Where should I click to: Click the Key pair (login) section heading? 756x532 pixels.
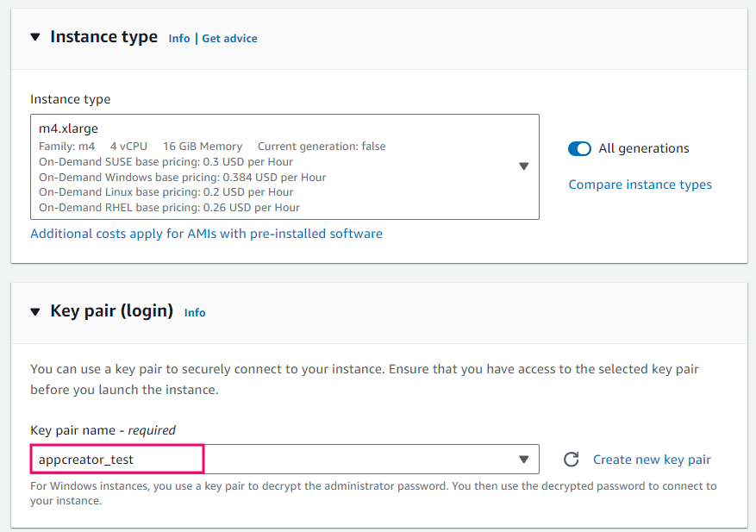click(x=112, y=311)
